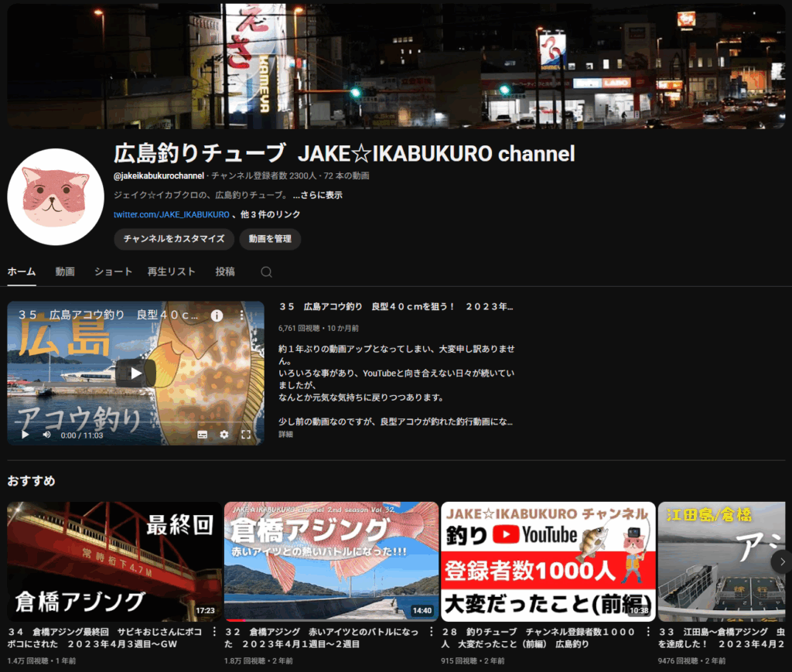Click 動画を管理 button

(270, 239)
